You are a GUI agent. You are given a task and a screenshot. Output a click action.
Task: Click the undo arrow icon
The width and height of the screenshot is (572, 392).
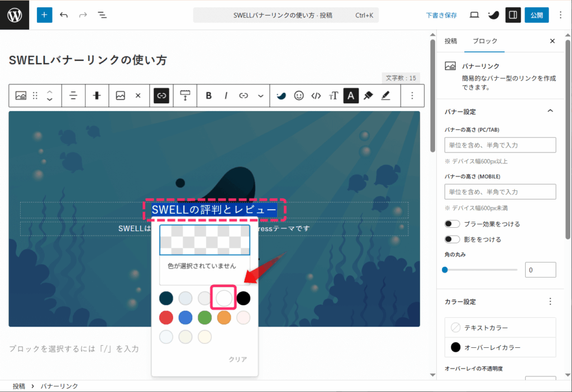(x=64, y=15)
